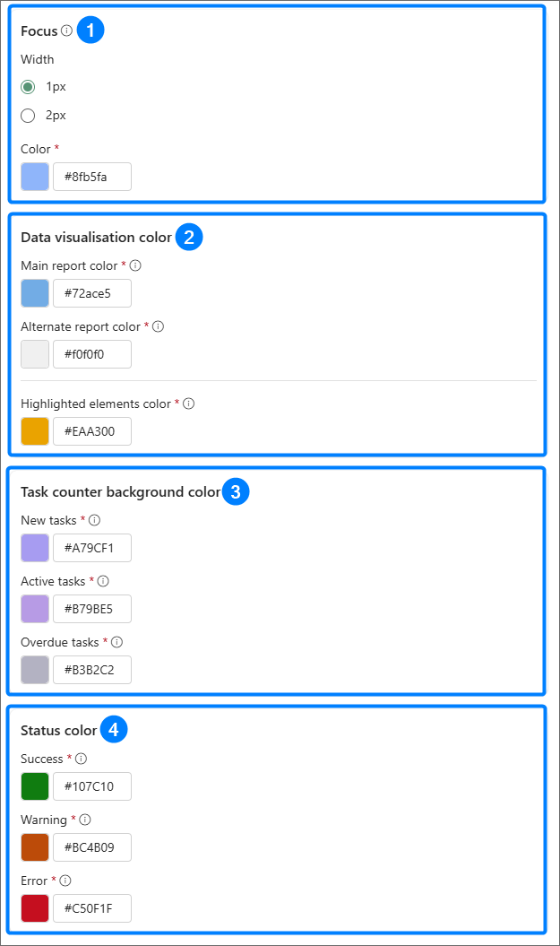Open the Success green color swatch
Screen dimensions: 560x946
tap(35, 786)
